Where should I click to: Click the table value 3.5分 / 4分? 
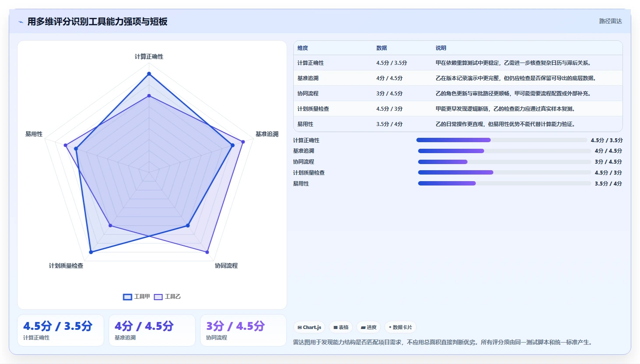tap(389, 124)
